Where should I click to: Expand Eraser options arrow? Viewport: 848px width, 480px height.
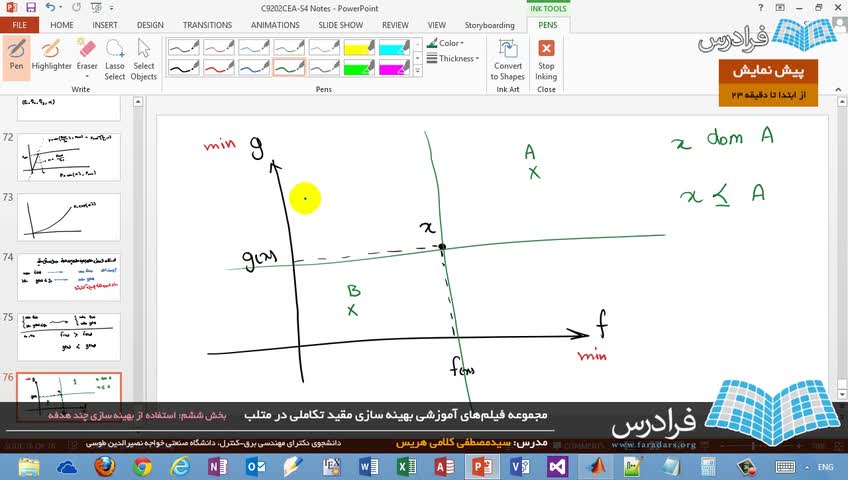87,76
